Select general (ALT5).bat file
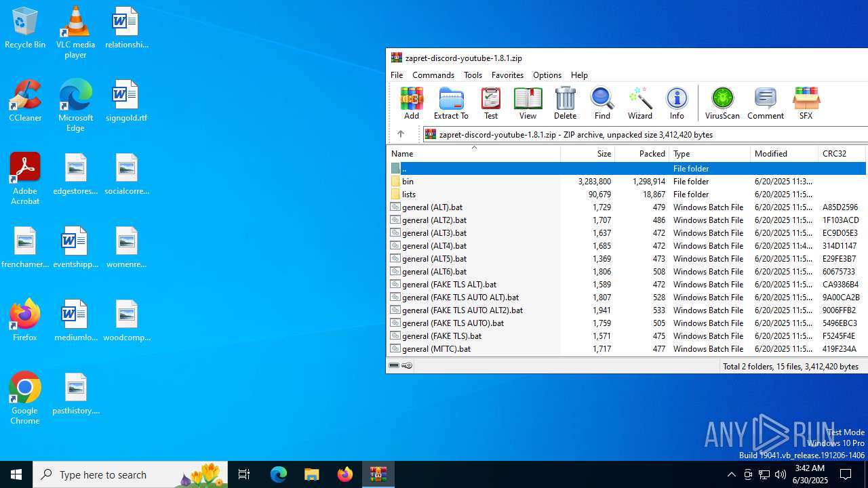Screen dimensions: 868x488 click(627, 259)
